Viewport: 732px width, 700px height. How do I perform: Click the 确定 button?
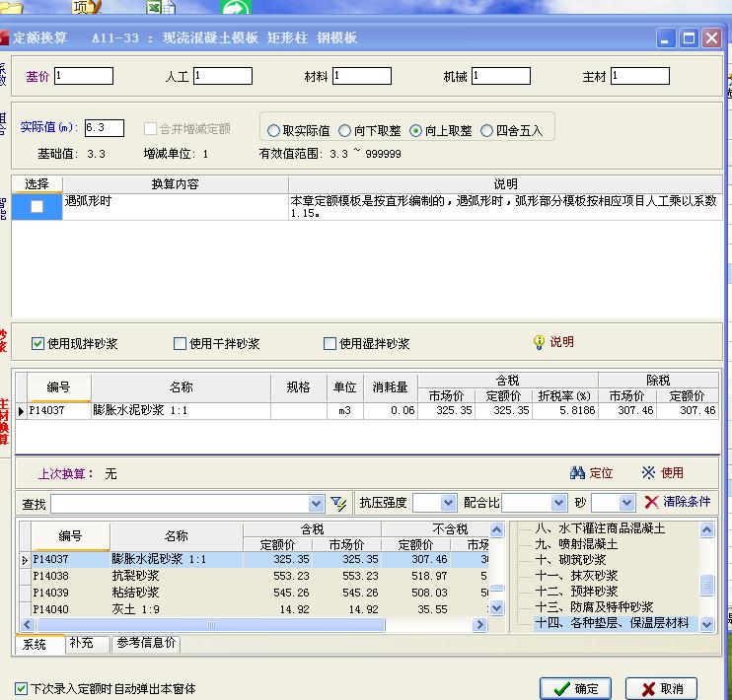575,689
